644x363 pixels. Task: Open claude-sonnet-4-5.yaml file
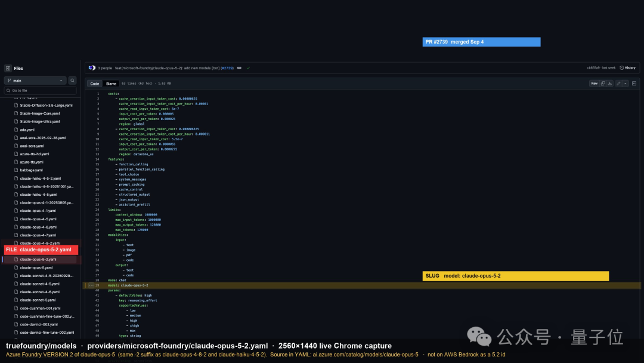(39, 284)
